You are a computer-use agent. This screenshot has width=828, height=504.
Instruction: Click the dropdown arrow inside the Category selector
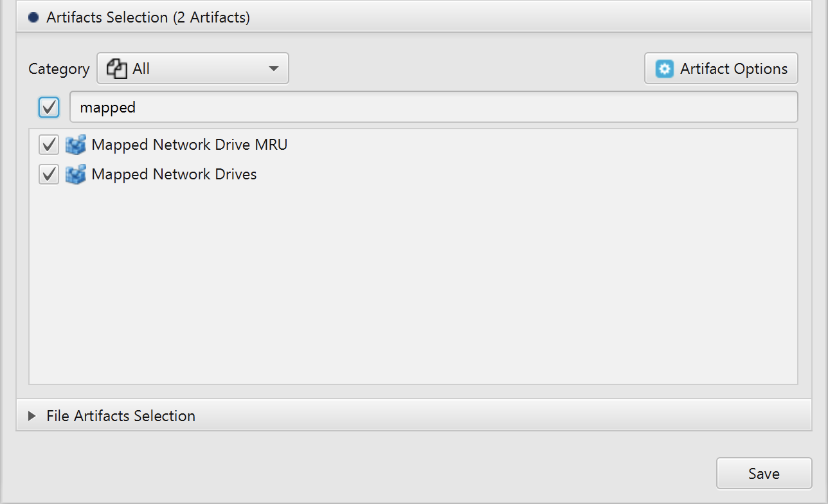[x=274, y=68]
